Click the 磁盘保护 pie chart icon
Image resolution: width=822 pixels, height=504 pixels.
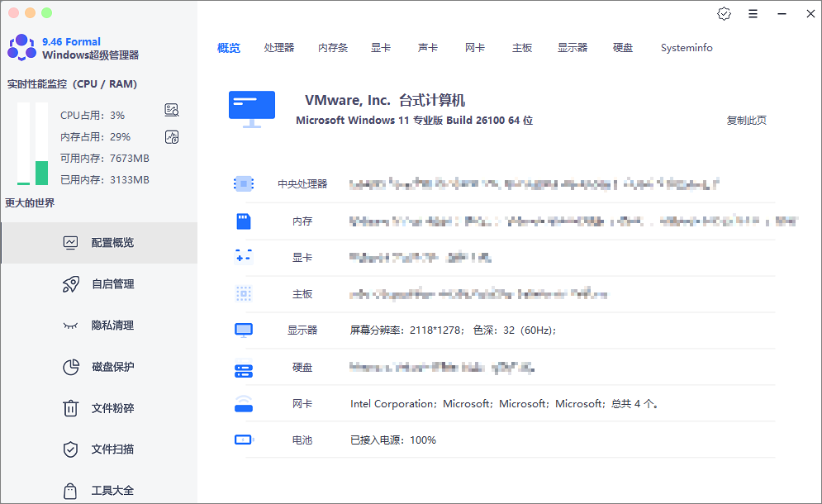pos(70,367)
